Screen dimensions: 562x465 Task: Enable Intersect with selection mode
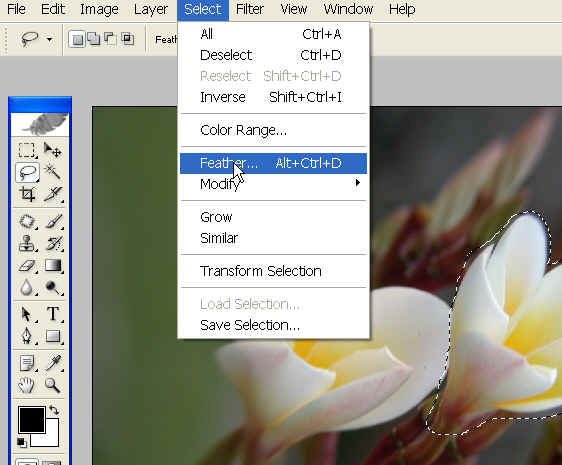tap(127, 39)
